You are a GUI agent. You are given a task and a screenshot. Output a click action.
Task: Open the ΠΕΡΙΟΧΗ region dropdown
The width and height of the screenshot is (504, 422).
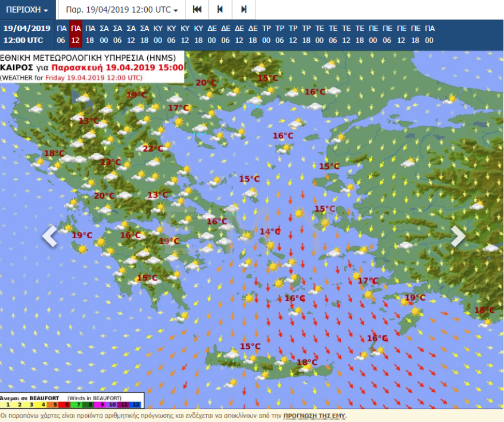click(27, 10)
